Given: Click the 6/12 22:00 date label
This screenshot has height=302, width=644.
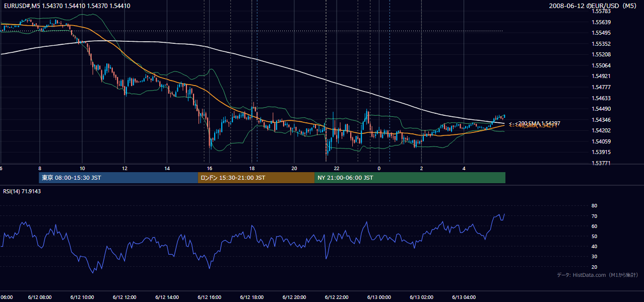Looking at the screenshot, I should [337, 297].
